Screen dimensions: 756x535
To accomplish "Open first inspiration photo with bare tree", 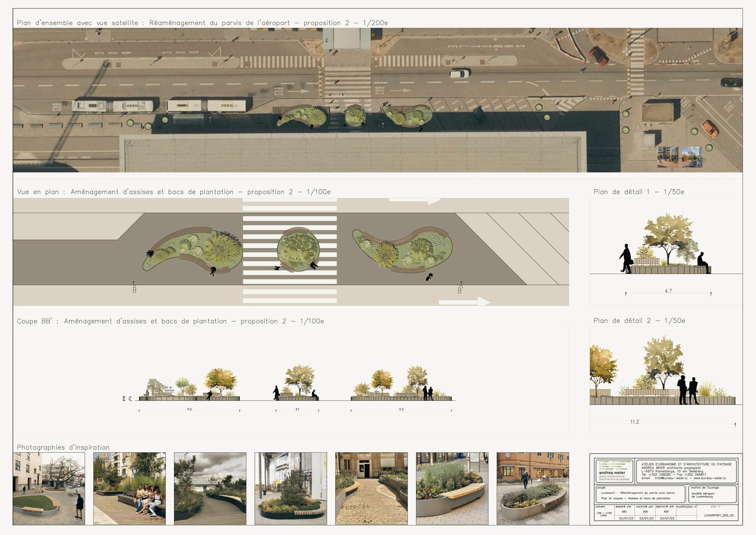I will tap(49, 489).
